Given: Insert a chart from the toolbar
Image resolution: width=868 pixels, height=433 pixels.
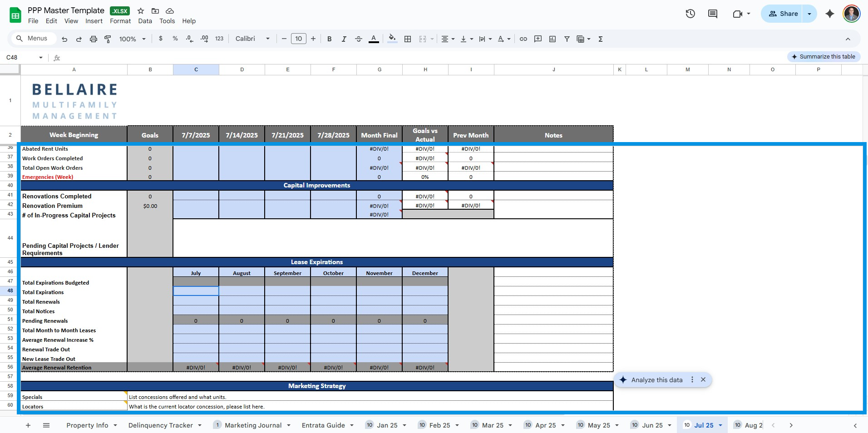Looking at the screenshot, I should [552, 39].
